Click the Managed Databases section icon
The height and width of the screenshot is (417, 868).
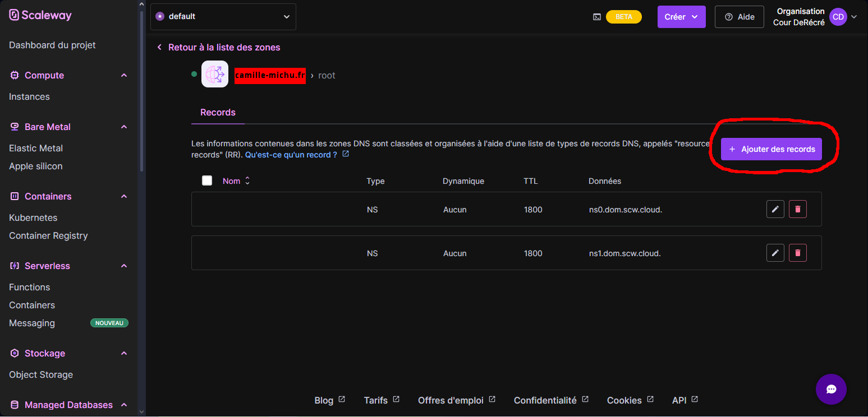[x=15, y=405]
